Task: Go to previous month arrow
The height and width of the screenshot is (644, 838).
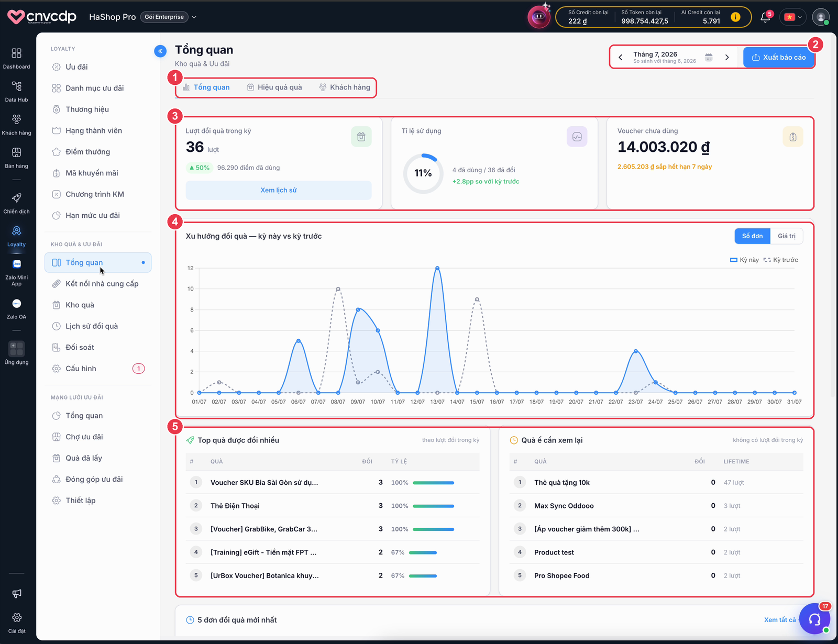Action: (621, 58)
